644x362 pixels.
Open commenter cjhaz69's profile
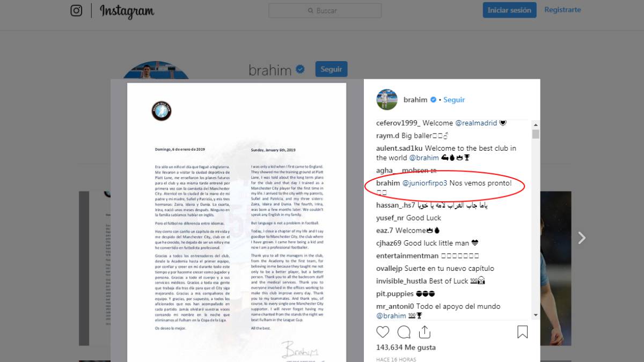pos(390,243)
